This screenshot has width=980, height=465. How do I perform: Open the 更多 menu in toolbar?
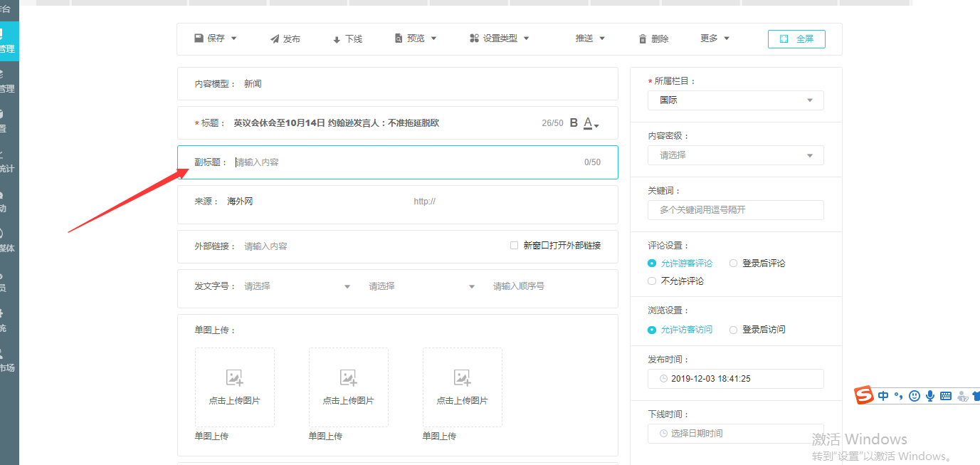tap(715, 38)
